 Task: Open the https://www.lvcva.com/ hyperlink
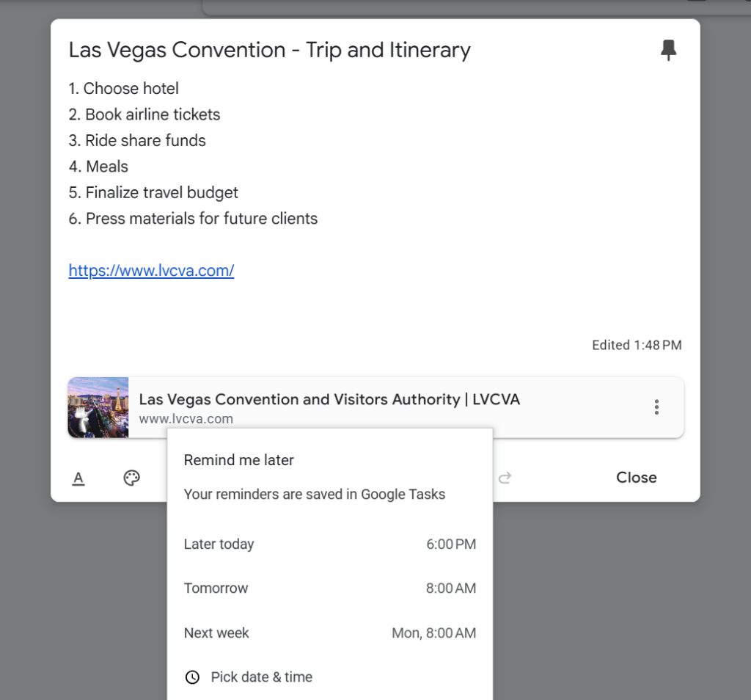click(x=151, y=271)
